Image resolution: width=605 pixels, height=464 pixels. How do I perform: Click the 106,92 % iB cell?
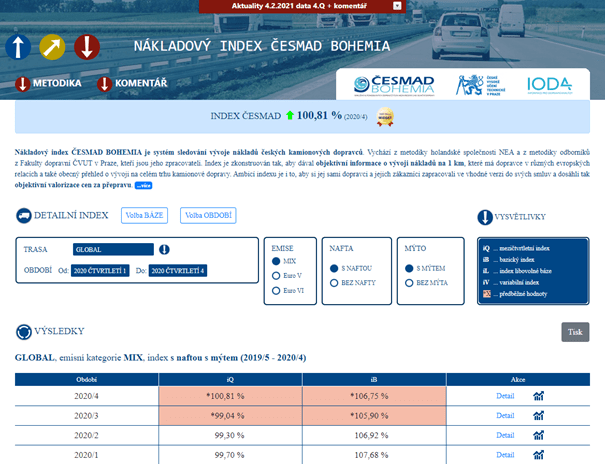pyautogui.click(x=374, y=435)
